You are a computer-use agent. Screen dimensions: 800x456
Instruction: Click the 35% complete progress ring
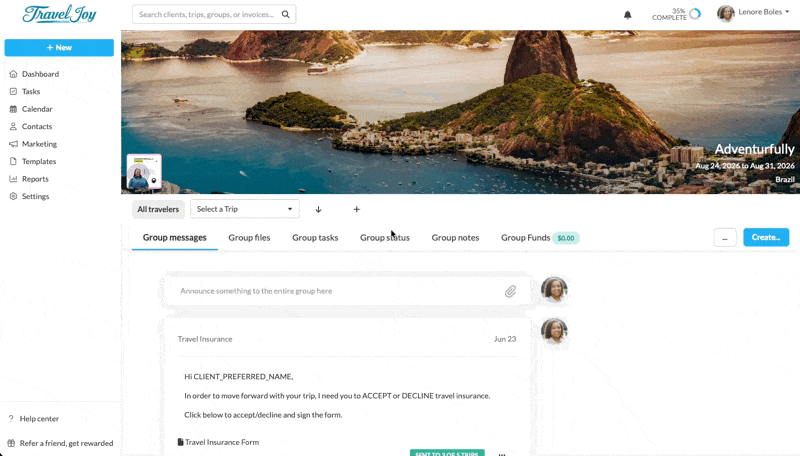coord(695,14)
